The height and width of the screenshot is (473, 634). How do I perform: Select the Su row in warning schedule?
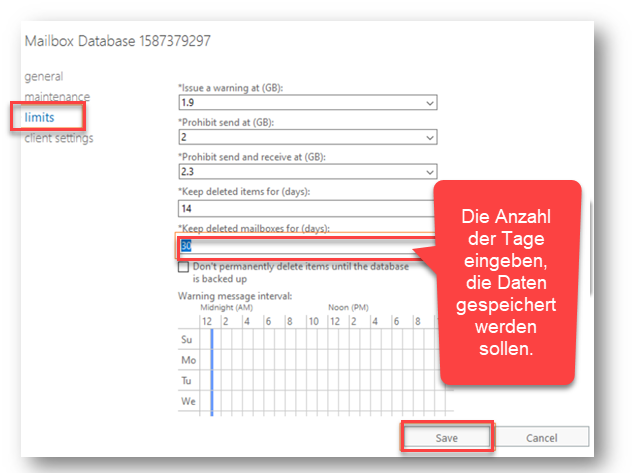click(x=186, y=339)
